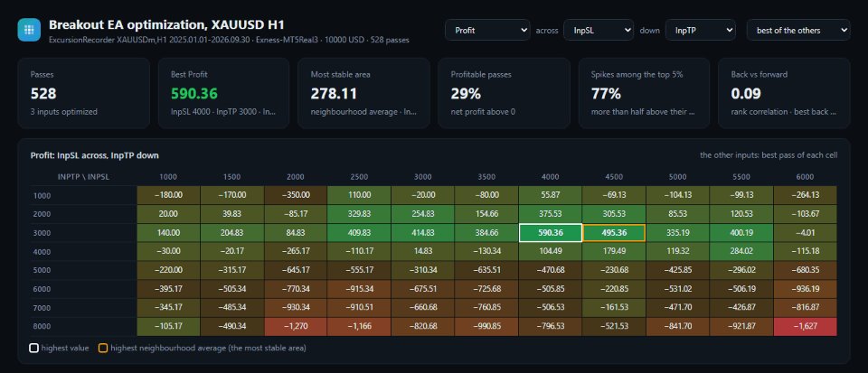Click the −180.00 heatmap cell
This screenshot has height=373, width=868.
point(168,195)
